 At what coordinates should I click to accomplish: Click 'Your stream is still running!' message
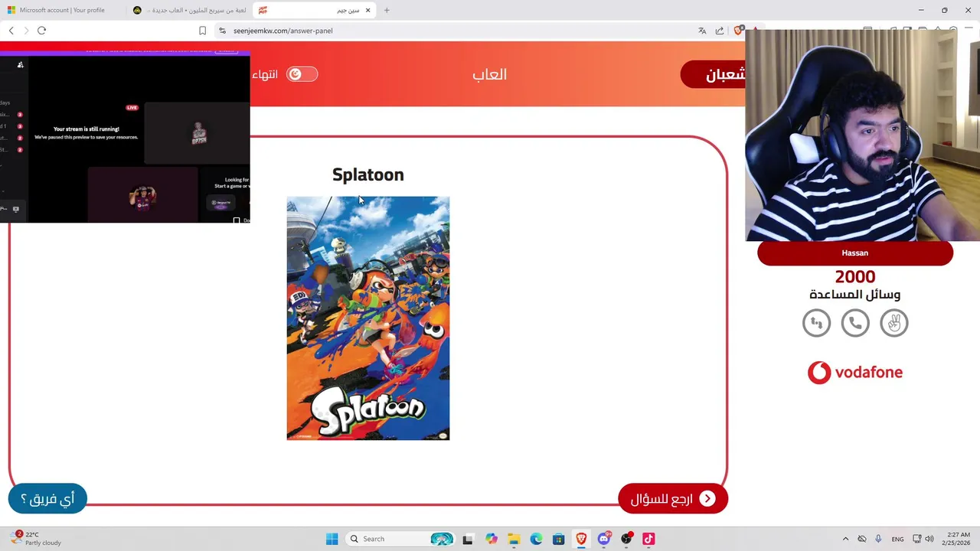pyautogui.click(x=86, y=129)
